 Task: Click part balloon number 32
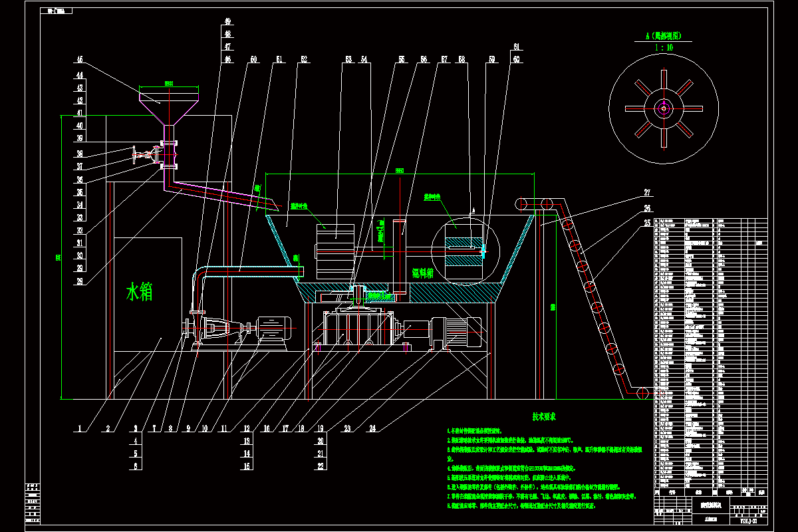79,231
